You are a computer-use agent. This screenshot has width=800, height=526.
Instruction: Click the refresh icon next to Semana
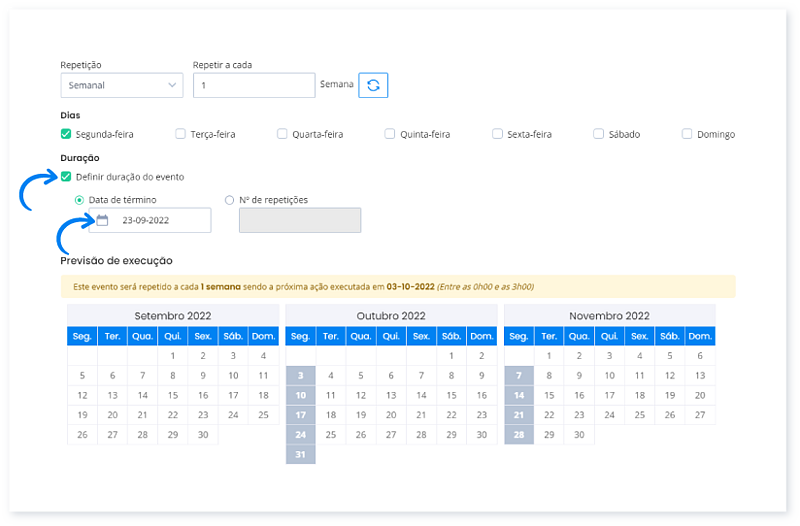tap(373, 85)
